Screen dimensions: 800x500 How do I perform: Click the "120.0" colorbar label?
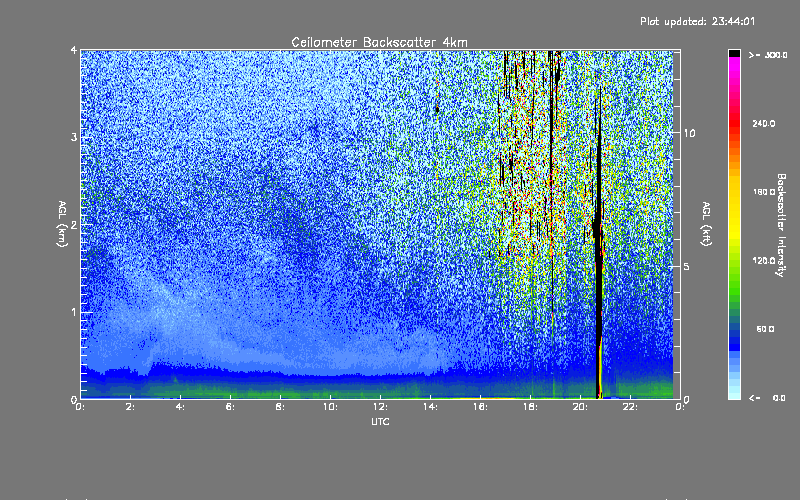coord(764,260)
